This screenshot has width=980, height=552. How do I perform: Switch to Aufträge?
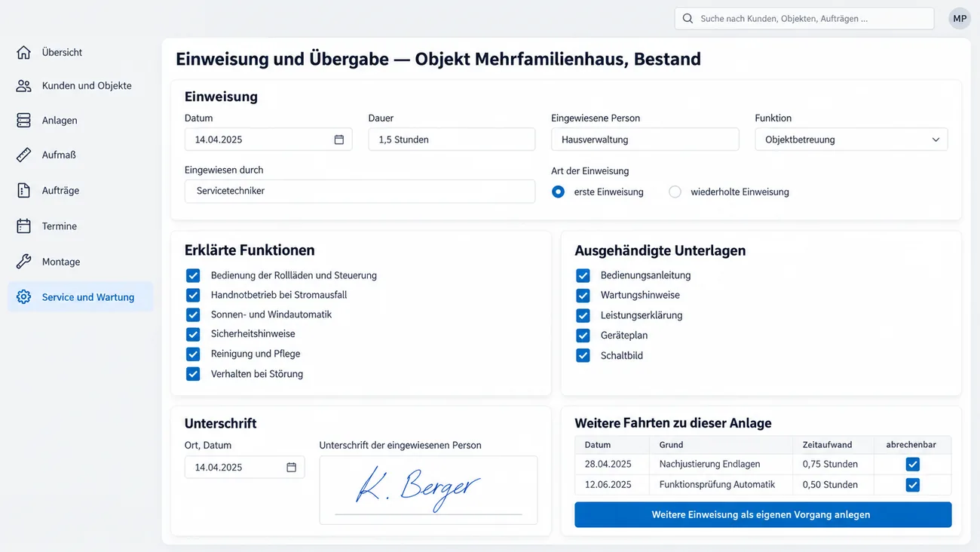coord(60,190)
